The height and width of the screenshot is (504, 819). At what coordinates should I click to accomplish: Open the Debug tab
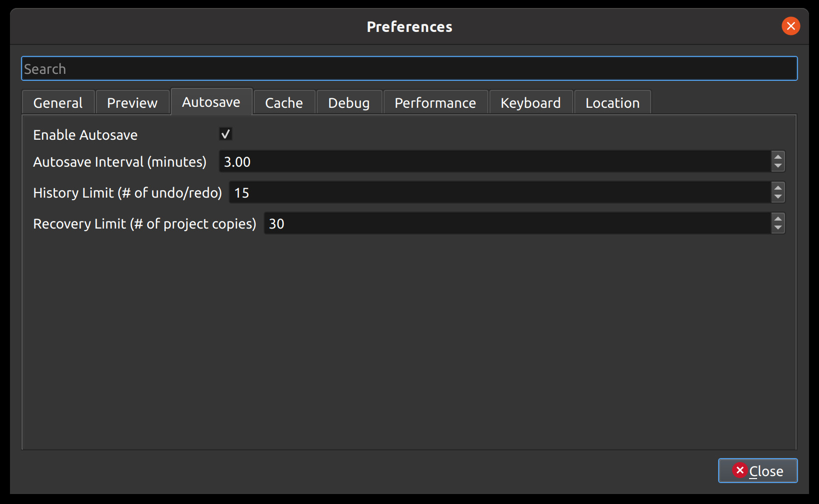[349, 102]
